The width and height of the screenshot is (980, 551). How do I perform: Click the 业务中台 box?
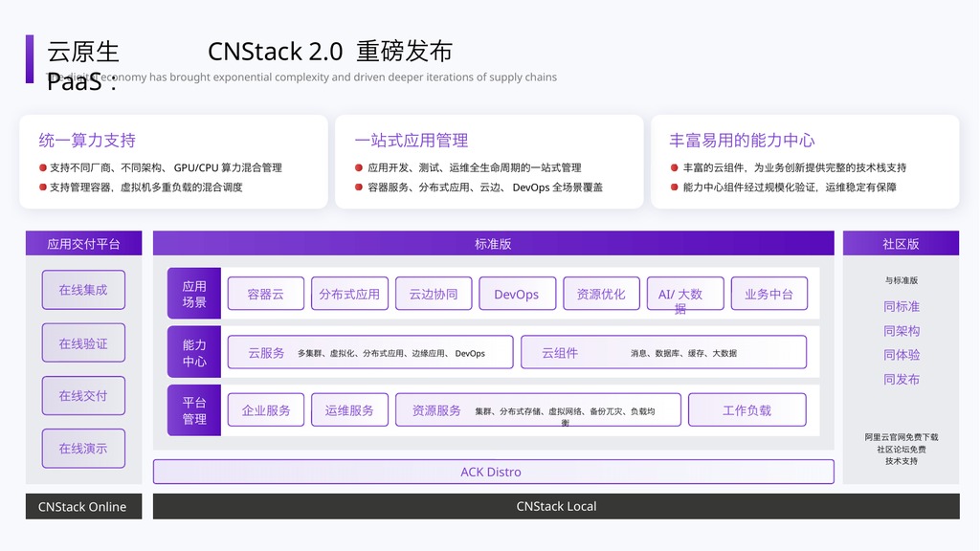point(768,294)
